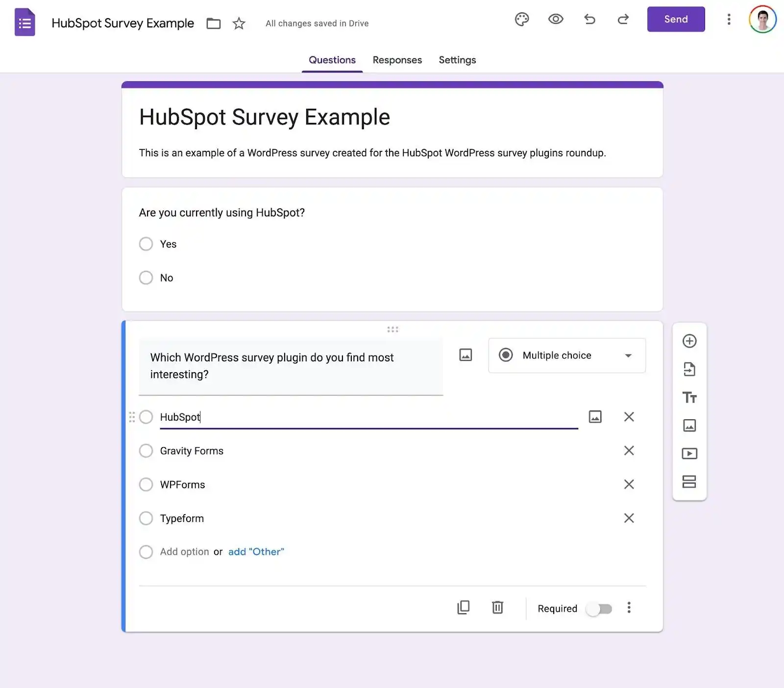The height and width of the screenshot is (688, 784).
Task: Click the add "Other" link
Action: point(256,552)
